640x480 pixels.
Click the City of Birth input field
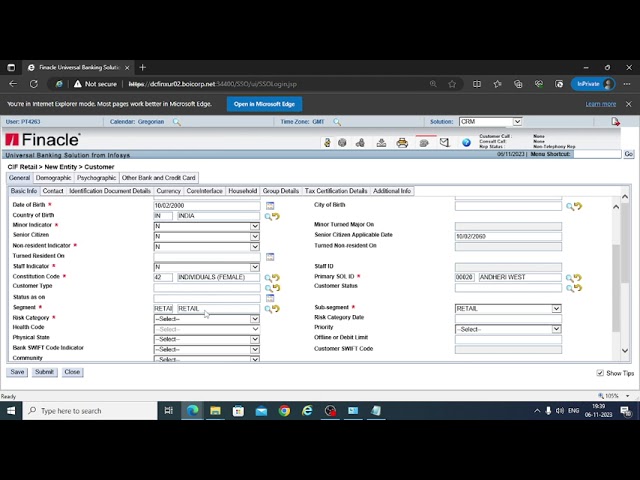[508, 207]
